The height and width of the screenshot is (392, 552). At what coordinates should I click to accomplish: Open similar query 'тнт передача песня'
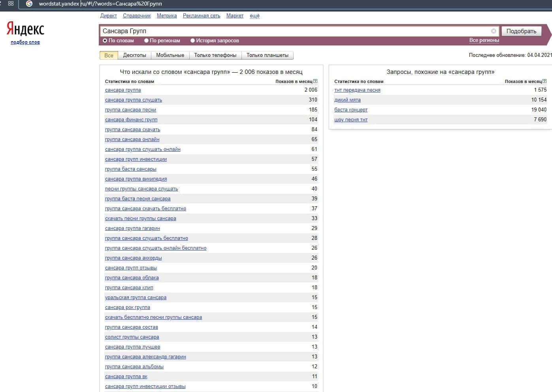pyautogui.click(x=357, y=90)
